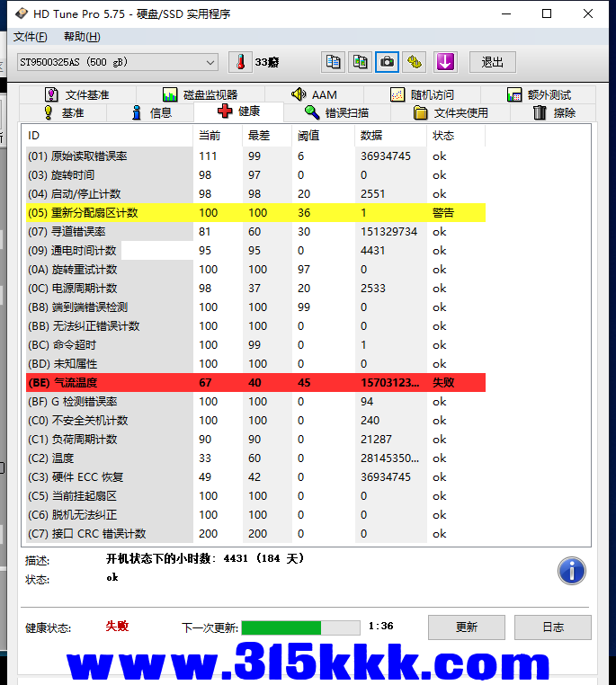Open the 随机访问 tab
The image size is (616, 685).
(x=422, y=94)
